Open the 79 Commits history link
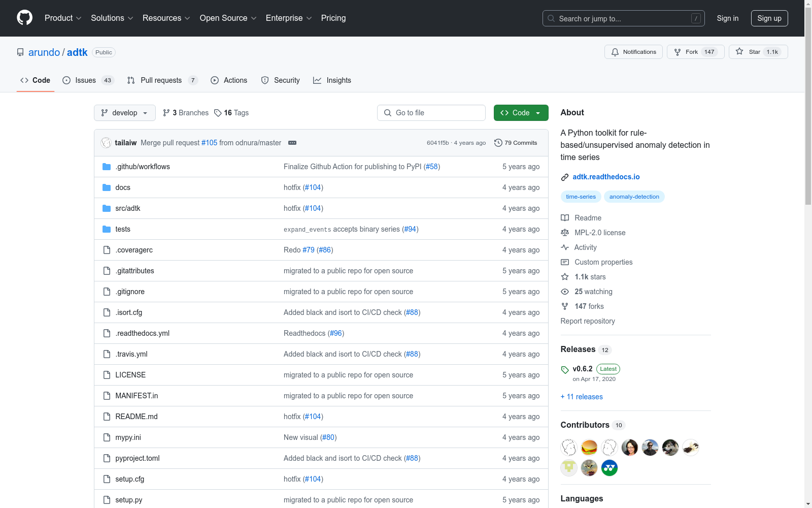The image size is (812, 508). pos(516,143)
